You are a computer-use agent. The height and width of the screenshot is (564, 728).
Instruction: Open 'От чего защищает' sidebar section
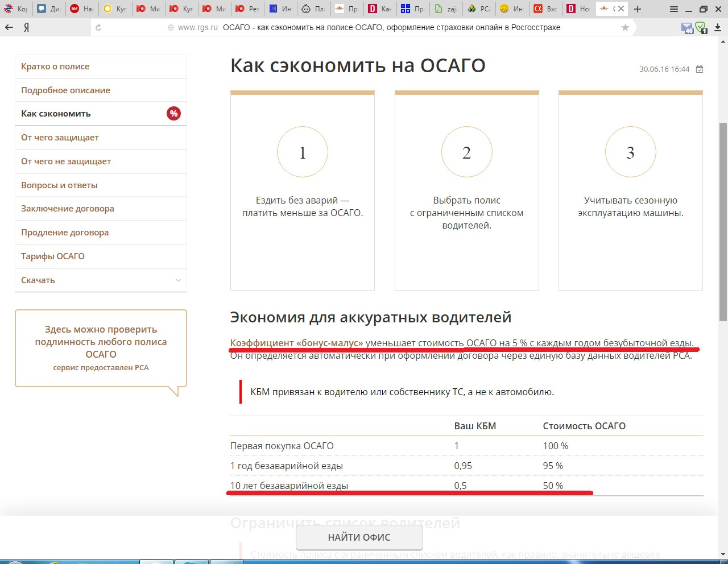[x=101, y=138]
